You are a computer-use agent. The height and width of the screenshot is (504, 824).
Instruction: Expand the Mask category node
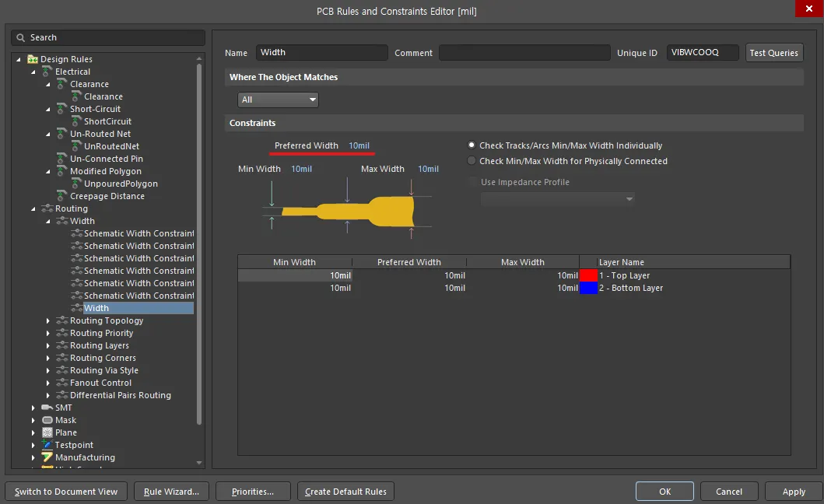pyautogui.click(x=33, y=420)
